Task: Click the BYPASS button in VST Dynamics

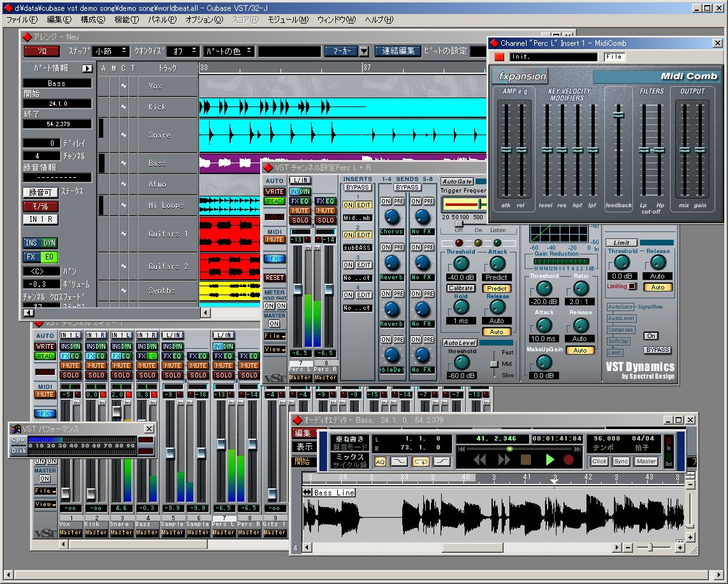Action: click(658, 349)
